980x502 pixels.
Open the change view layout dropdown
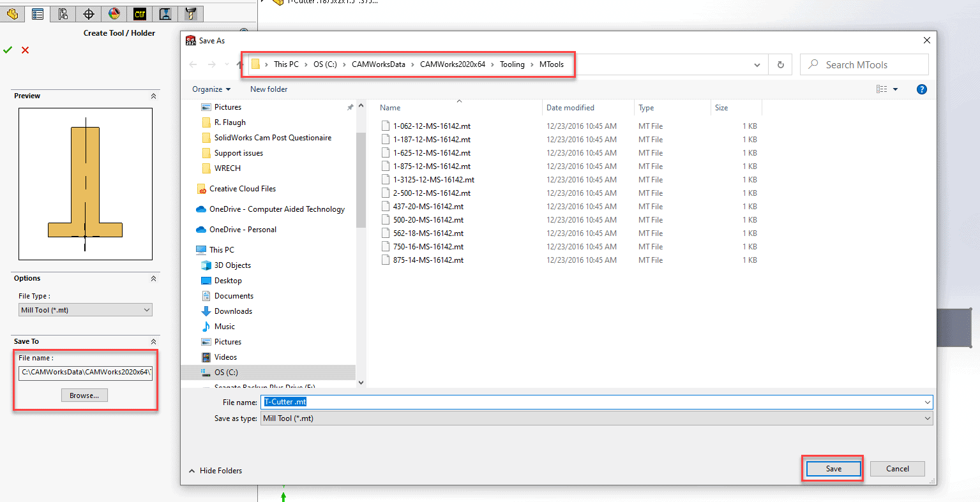895,89
